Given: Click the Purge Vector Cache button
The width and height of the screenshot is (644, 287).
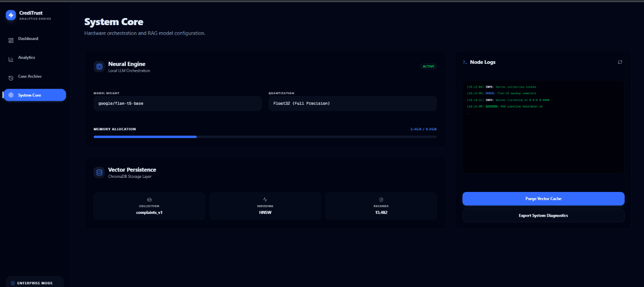Looking at the screenshot, I should pyautogui.click(x=543, y=199).
